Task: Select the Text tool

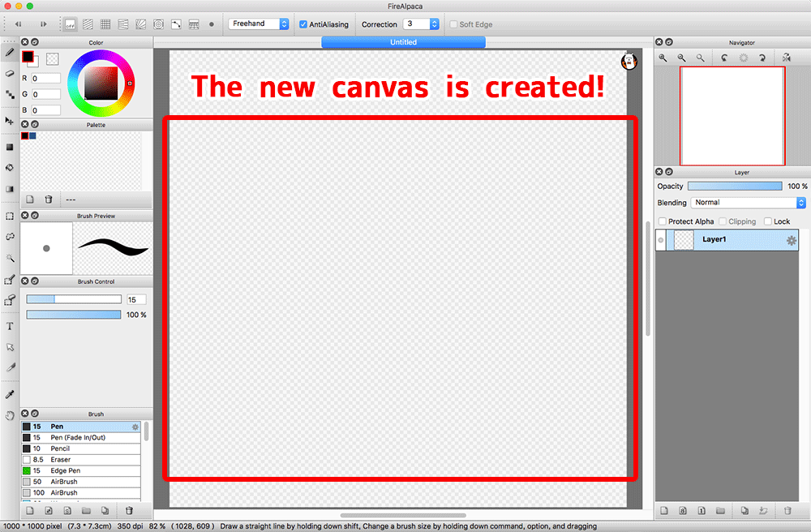Action: pos(10,328)
